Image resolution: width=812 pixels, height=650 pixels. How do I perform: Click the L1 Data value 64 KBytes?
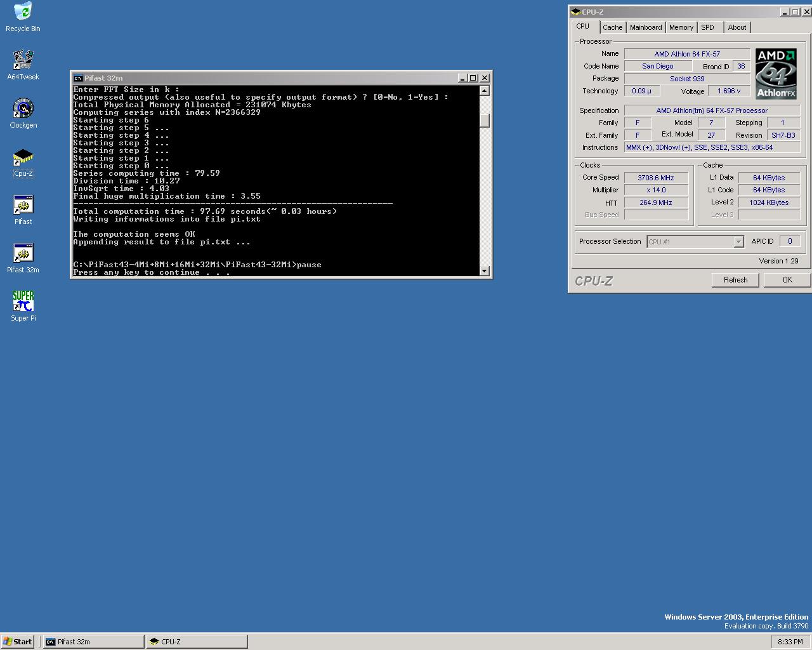click(x=769, y=178)
